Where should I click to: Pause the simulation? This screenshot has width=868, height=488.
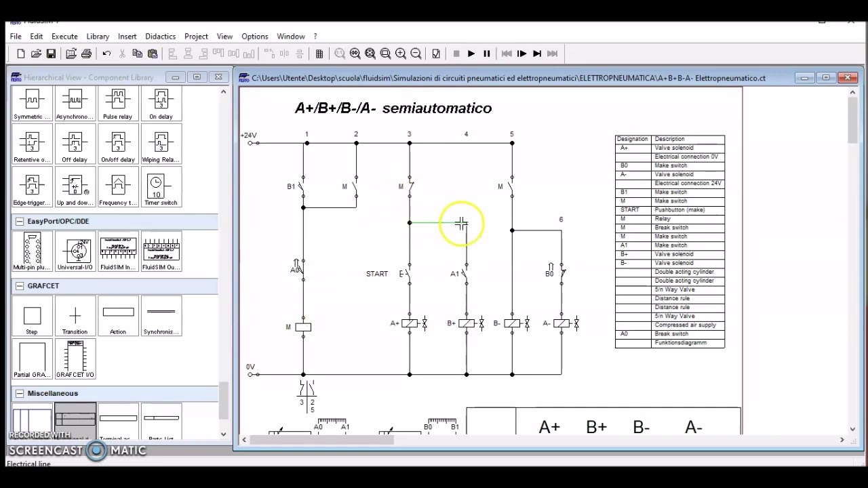click(x=487, y=54)
